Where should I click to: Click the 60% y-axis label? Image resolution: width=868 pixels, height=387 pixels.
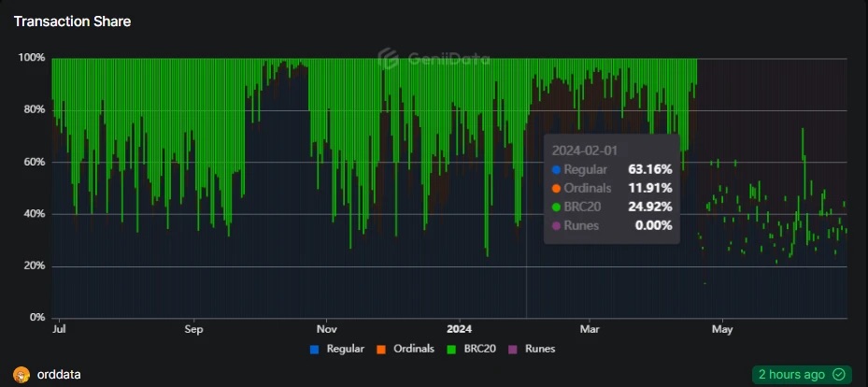(32, 162)
